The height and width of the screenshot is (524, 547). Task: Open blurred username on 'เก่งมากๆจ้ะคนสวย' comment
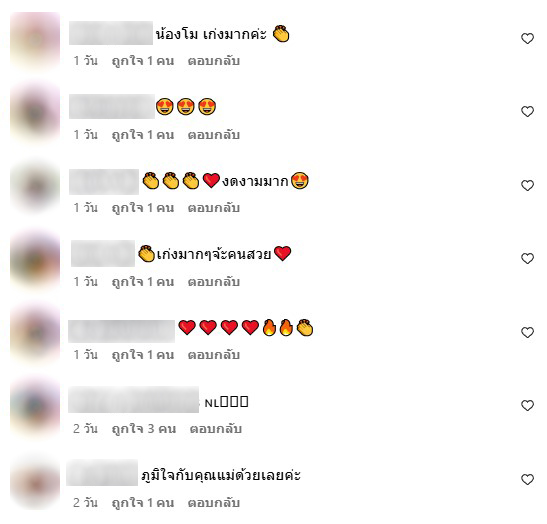point(103,254)
